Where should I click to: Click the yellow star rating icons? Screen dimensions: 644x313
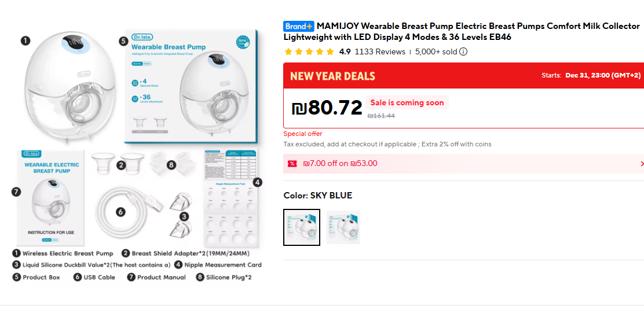click(x=309, y=51)
